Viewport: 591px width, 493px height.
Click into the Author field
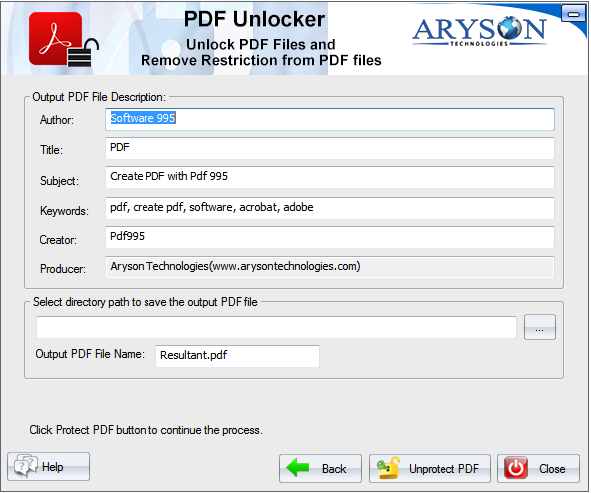click(330, 119)
